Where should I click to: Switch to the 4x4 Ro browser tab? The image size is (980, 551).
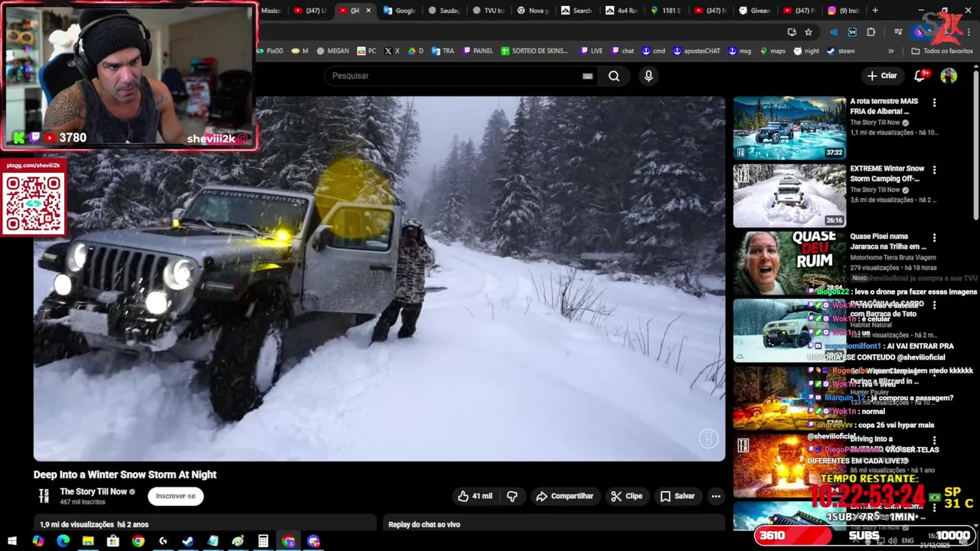[x=621, y=10]
